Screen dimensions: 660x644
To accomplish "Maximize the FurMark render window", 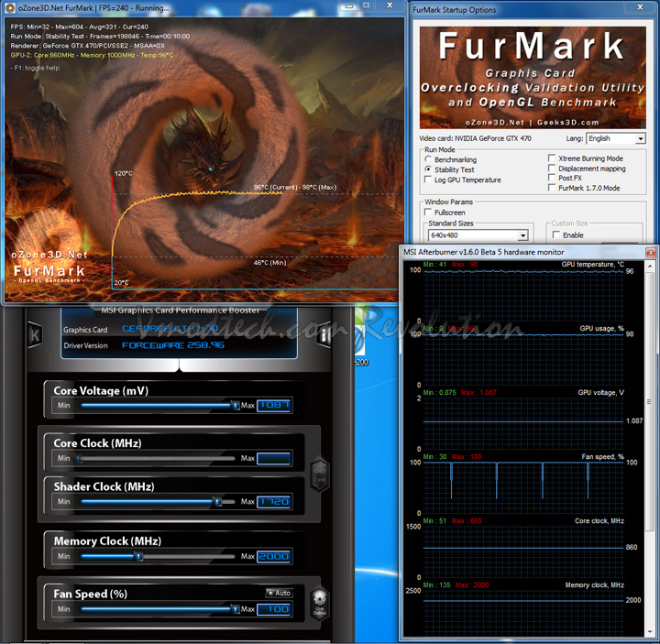I will 366,5.
